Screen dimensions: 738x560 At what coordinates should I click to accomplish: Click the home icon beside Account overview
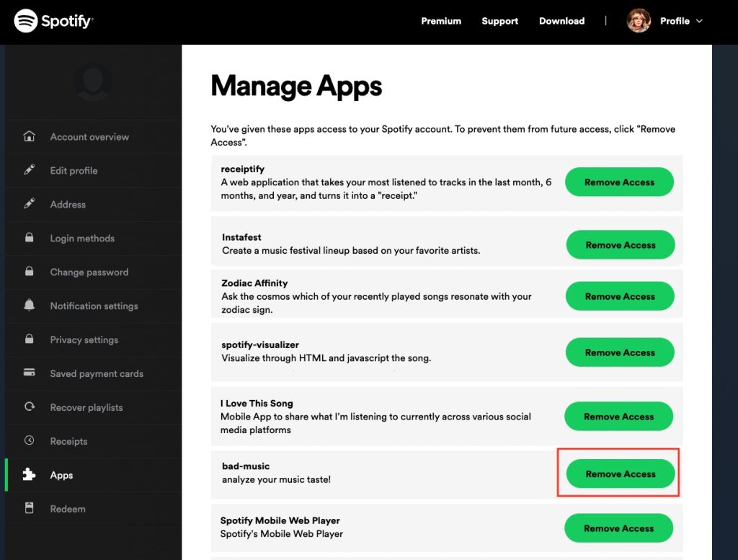[30, 136]
